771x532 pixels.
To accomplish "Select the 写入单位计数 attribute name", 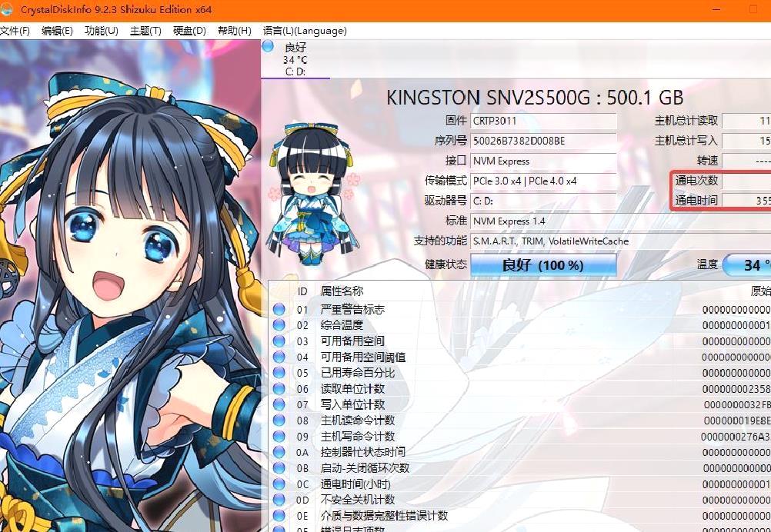I will tap(352, 404).
